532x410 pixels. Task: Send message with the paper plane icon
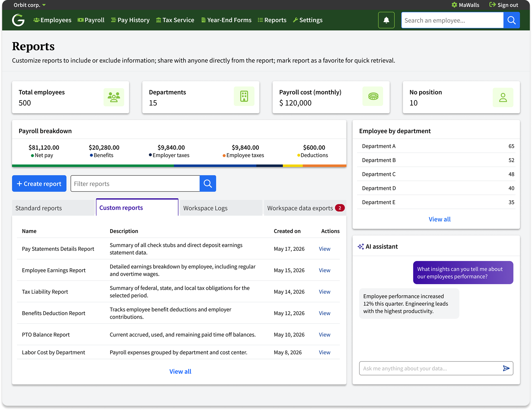click(506, 368)
